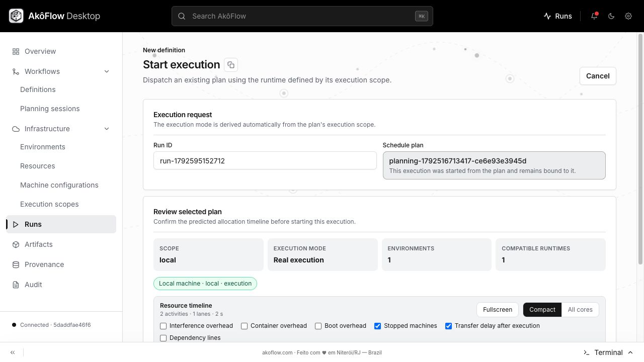The height and width of the screenshot is (362, 644).
Task: Click the Runs play icon in sidebar
Action: 16,224
